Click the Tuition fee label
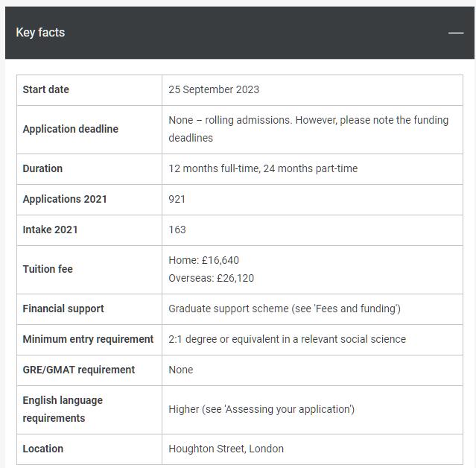Viewport: 476px width, 468px height. 48,269
